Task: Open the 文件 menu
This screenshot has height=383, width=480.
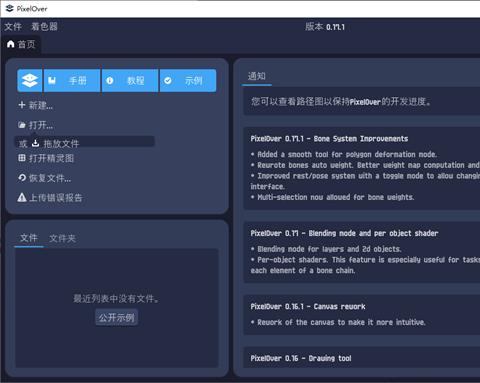Action: tap(13, 27)
